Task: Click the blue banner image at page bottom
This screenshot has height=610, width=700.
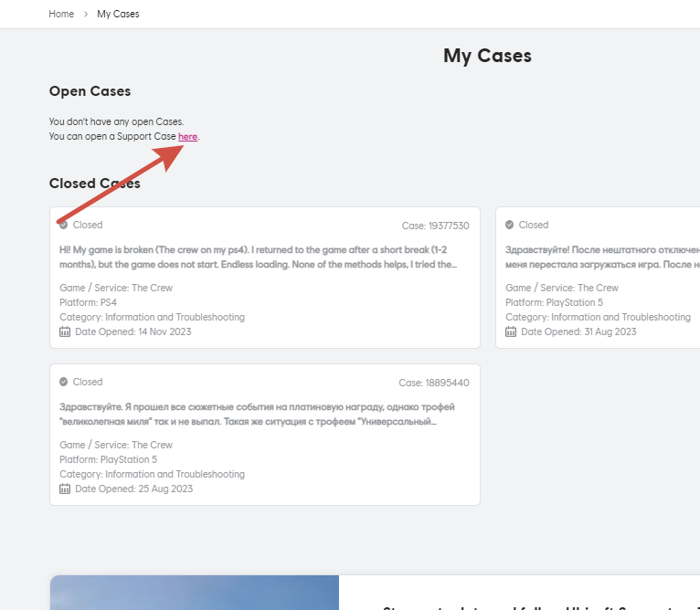Action: (195, 592)
